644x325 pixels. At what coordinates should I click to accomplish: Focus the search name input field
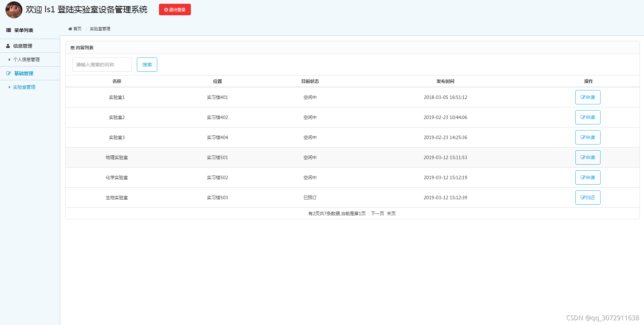coord(102,65)
